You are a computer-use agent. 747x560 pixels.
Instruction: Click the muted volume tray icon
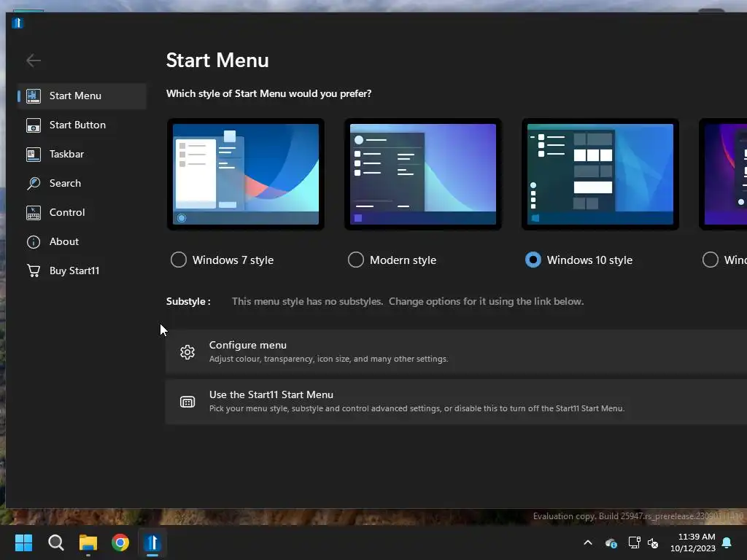point(653,542)
